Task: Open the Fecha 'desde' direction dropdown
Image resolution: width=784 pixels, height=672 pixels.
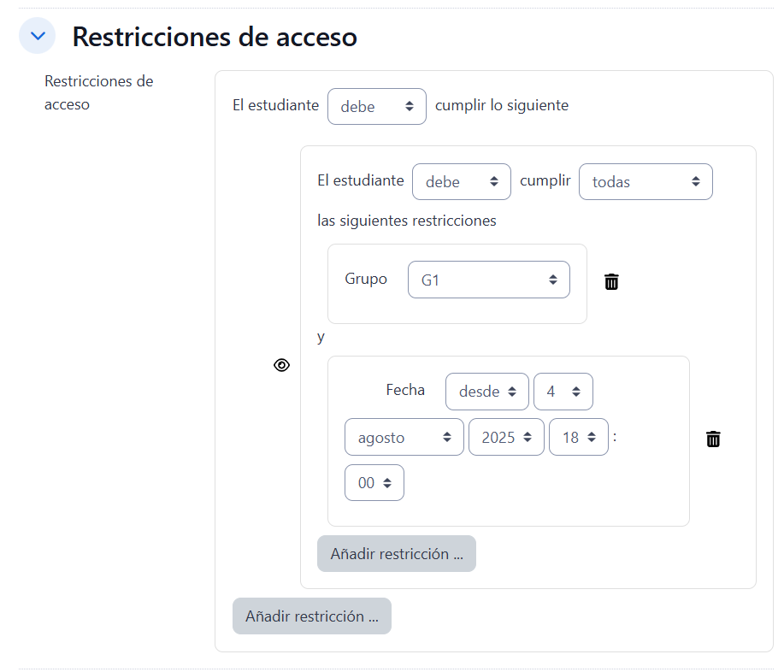Action: [486, 392]
